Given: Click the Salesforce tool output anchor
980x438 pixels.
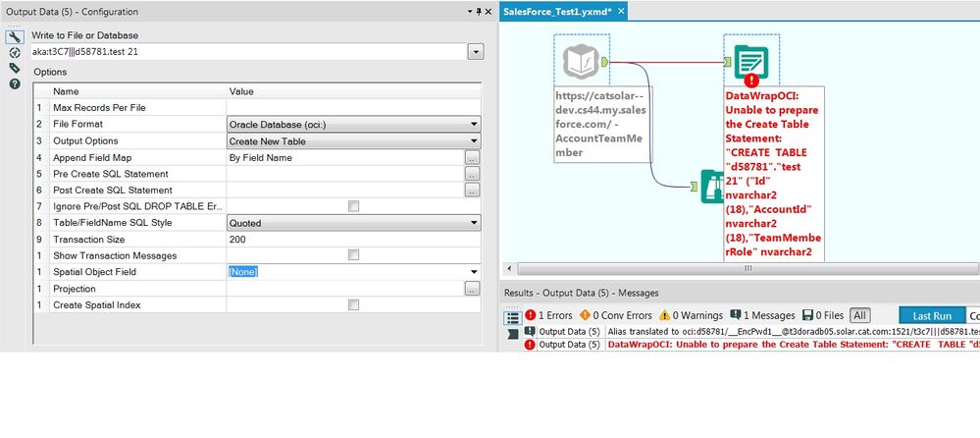Looking at the screenshot, I should pyautogui.click(x=604, y=62).
